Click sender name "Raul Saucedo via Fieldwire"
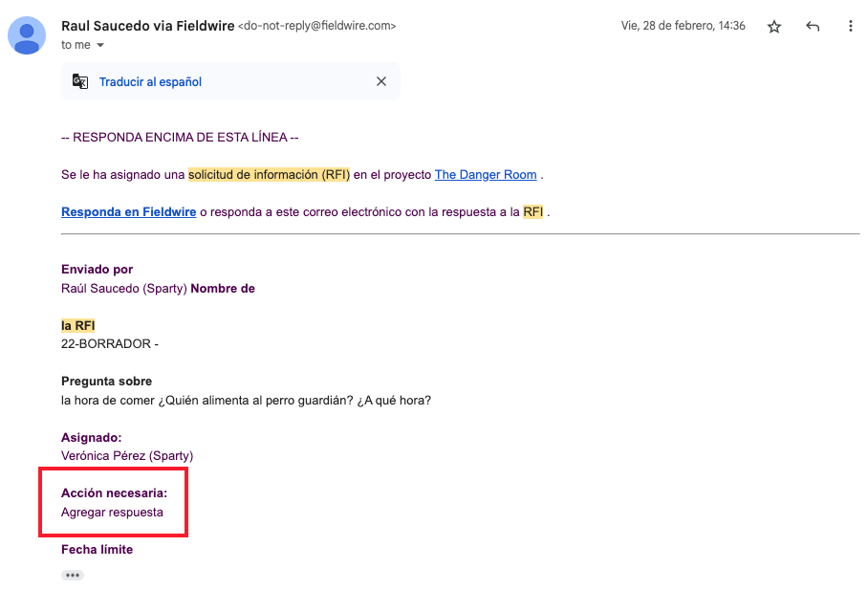Image resolution: width=868 pixels, height=612 pixels. point(147,26)
